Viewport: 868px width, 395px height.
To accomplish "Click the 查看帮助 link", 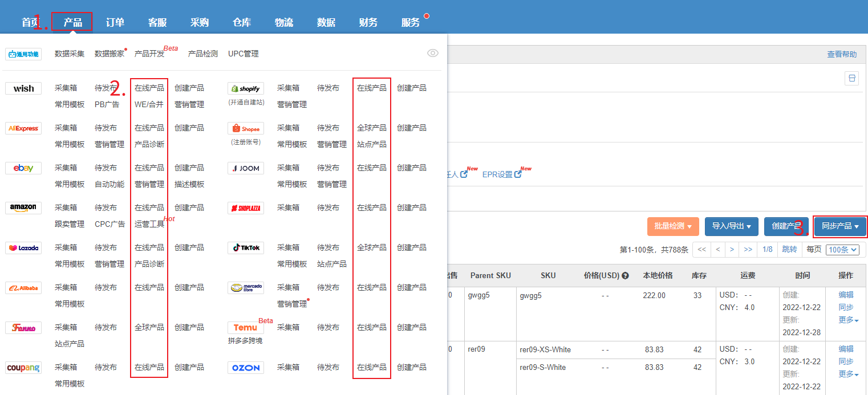I will point(842,54).
